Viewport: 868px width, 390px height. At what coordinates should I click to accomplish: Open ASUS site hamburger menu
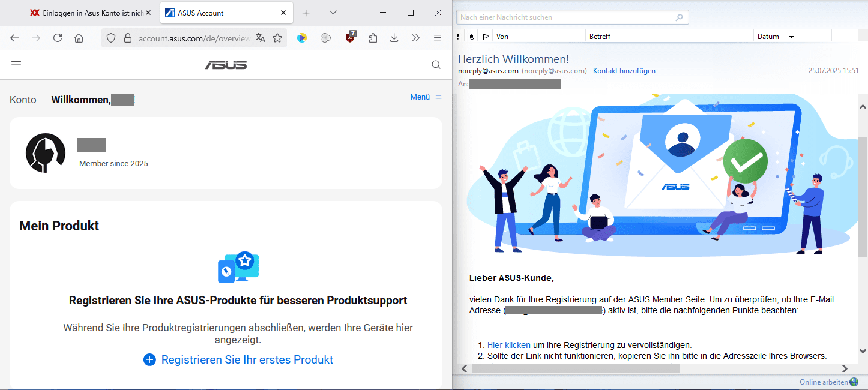tap(16, 65)
